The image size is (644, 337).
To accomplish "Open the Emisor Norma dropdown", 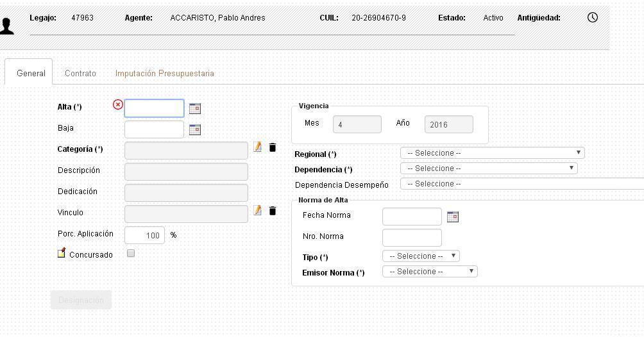I will tap(430, 272).
